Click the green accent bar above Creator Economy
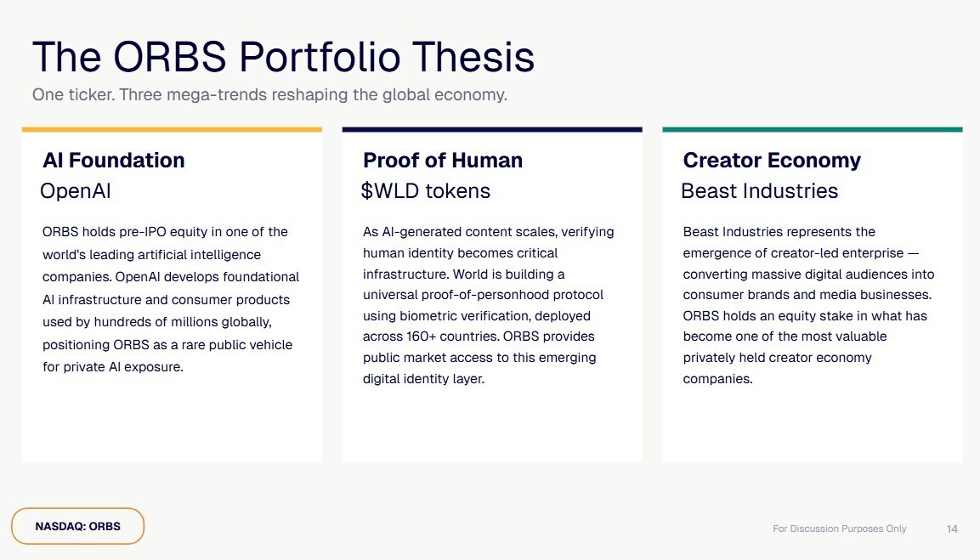 [812, 129]
